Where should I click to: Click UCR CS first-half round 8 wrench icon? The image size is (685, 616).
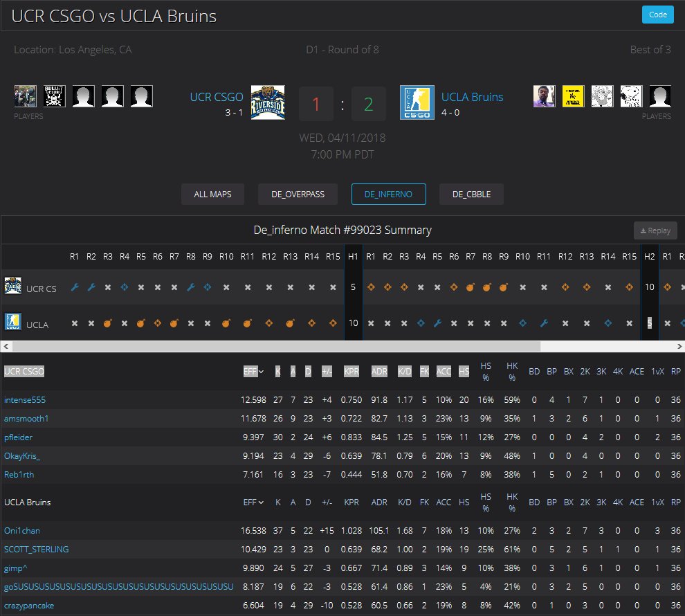191,287
